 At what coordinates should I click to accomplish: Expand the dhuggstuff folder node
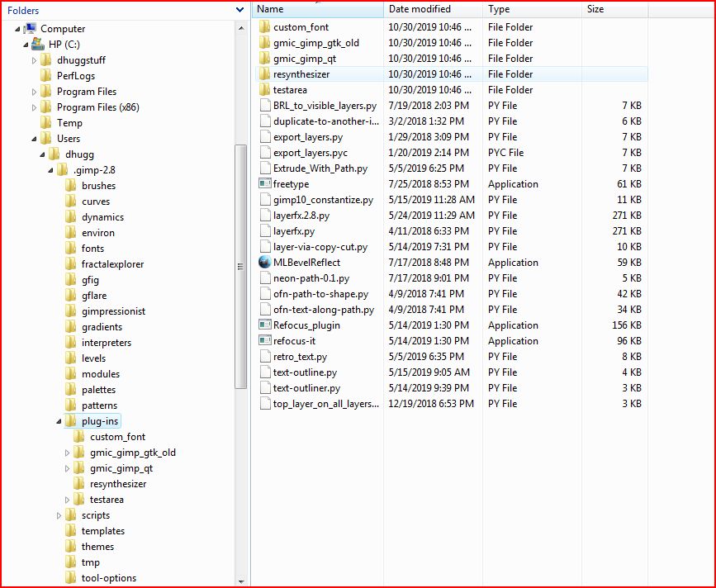tap(34, 60)
